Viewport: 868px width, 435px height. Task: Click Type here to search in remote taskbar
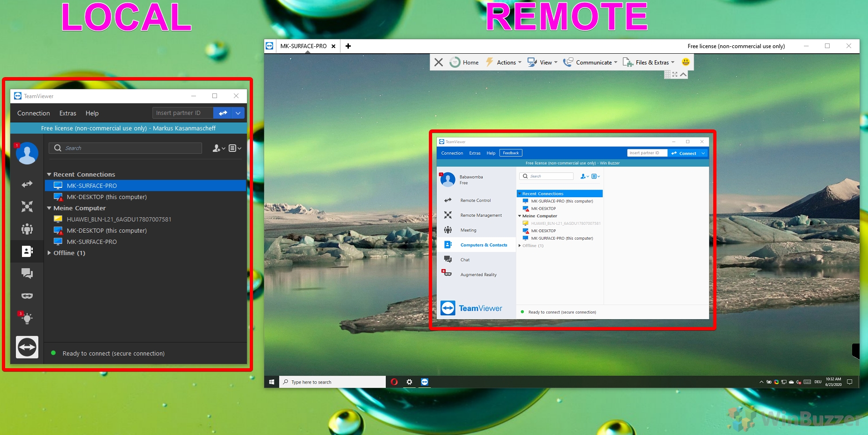point(333,382)
